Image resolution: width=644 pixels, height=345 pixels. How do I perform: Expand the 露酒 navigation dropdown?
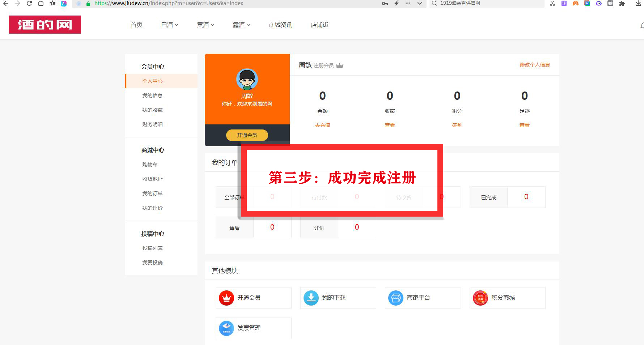241,25
